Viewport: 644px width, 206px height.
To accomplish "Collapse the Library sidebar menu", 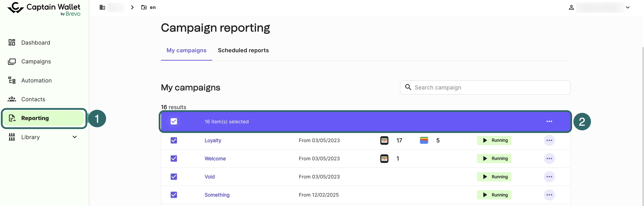I will pos(74,137).
